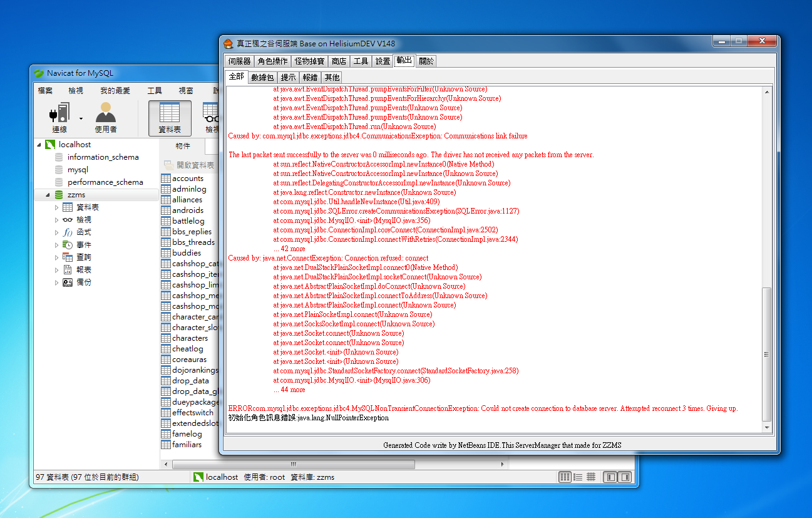The image size is (812, 518).
Task: Select the cheatlog table in list
Action: coord(187,349)
